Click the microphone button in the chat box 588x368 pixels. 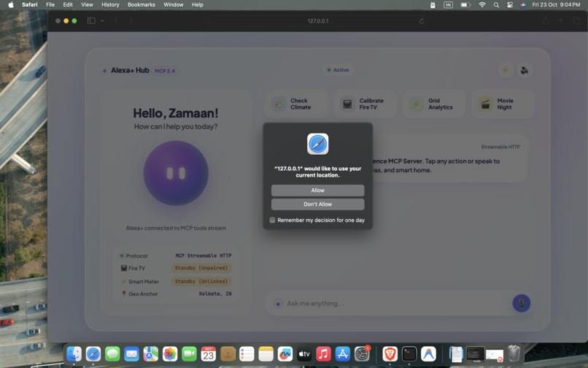[522, 303]
